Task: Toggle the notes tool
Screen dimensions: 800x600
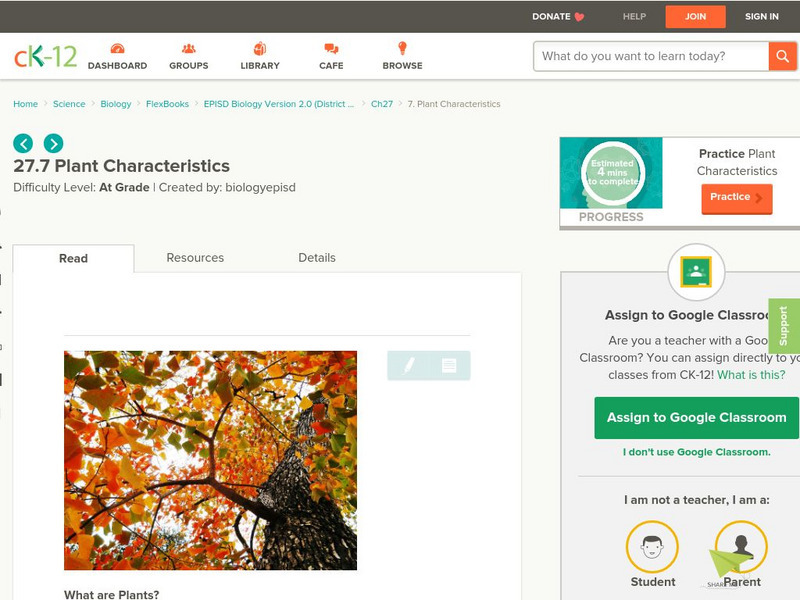Action: tap(449, 365)
